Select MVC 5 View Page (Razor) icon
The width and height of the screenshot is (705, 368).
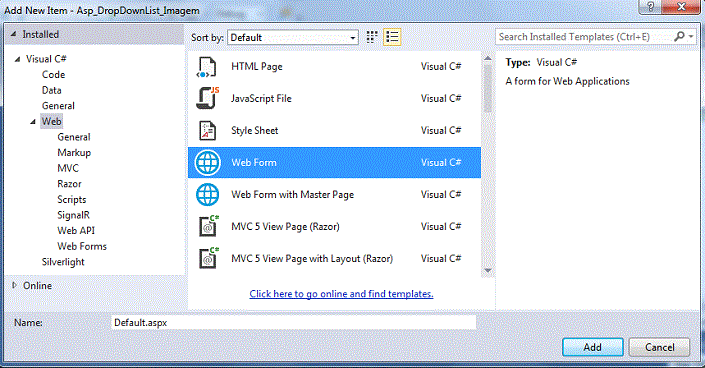209,226
